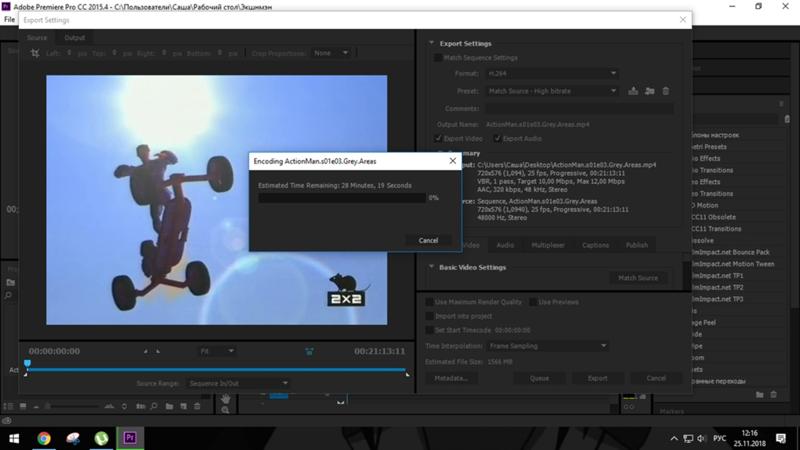Toggle the Export Audio checkbox
800x450 pixels.
[497, 138]
